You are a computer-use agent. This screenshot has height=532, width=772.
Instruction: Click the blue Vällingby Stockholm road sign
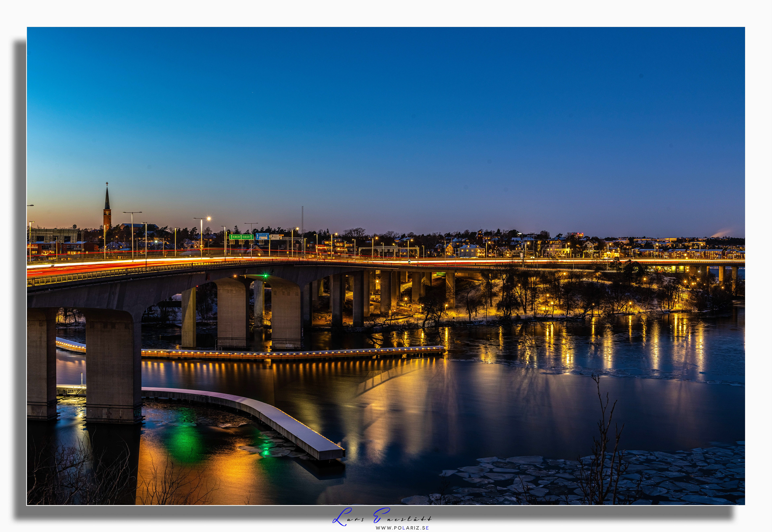click(262, 236)
